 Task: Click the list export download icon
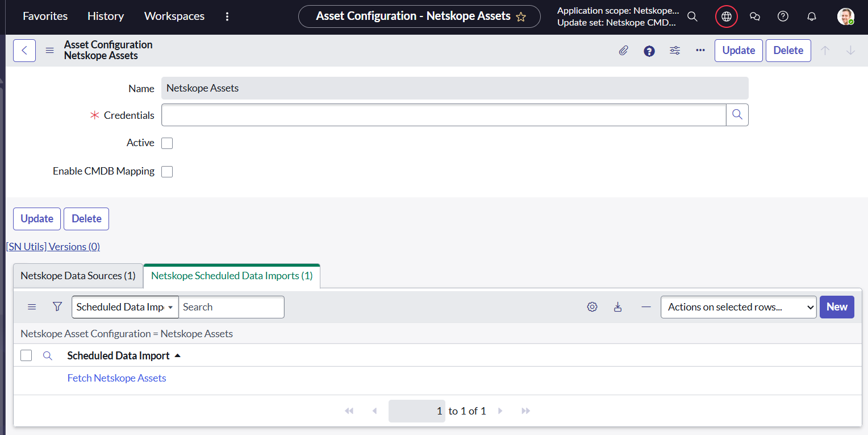point(618,307)
